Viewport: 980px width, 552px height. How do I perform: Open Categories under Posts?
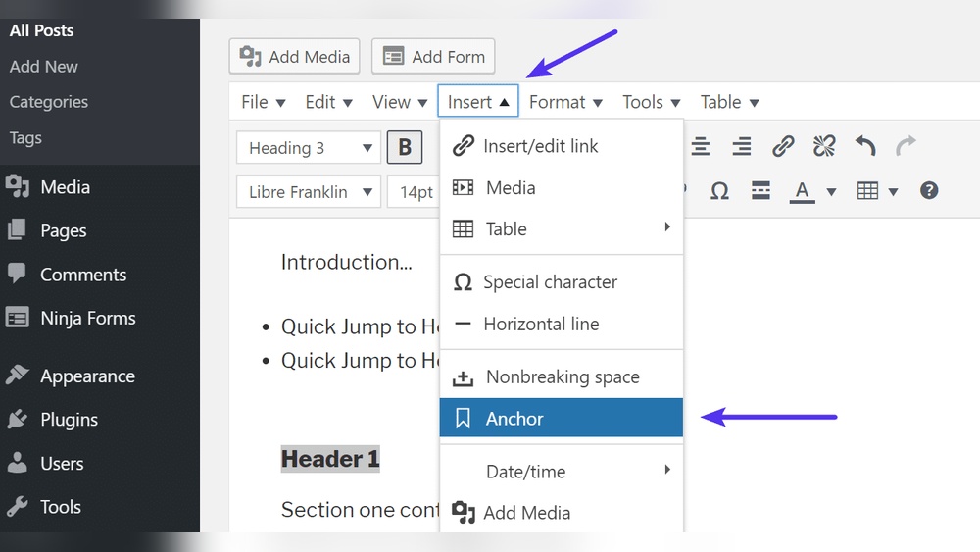[x=49, y=102]
